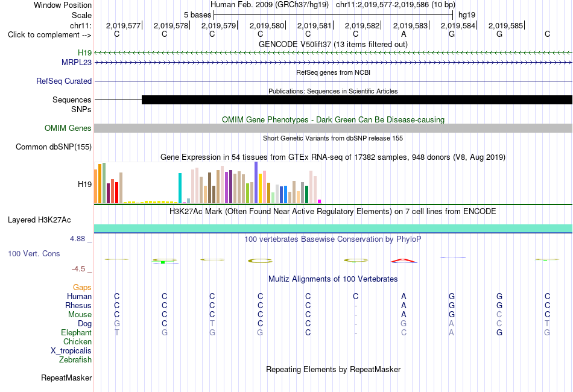Click base 'A' in the Human alignment row
Image resolution: width=573 pixels, height=392 pixels.
(x=404, y=296)
